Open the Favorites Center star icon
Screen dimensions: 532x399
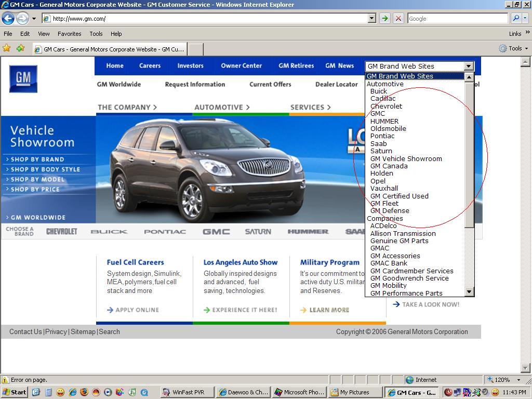click(6, 48)
